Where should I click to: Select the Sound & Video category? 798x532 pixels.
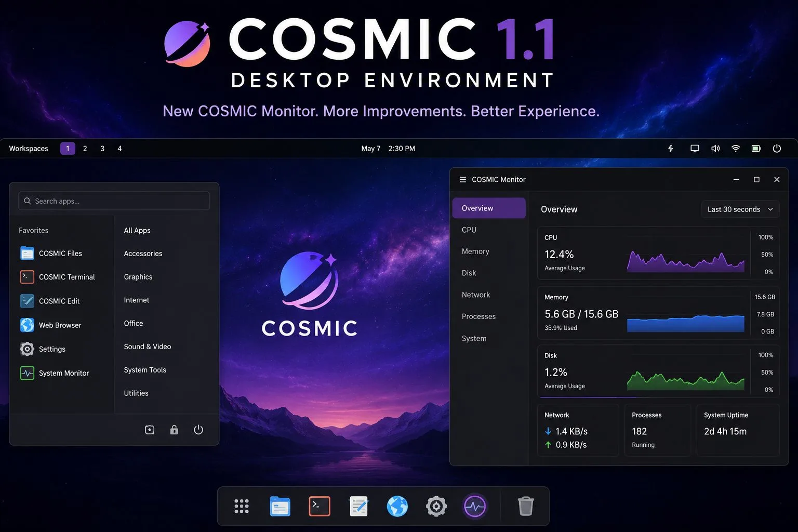148,347
